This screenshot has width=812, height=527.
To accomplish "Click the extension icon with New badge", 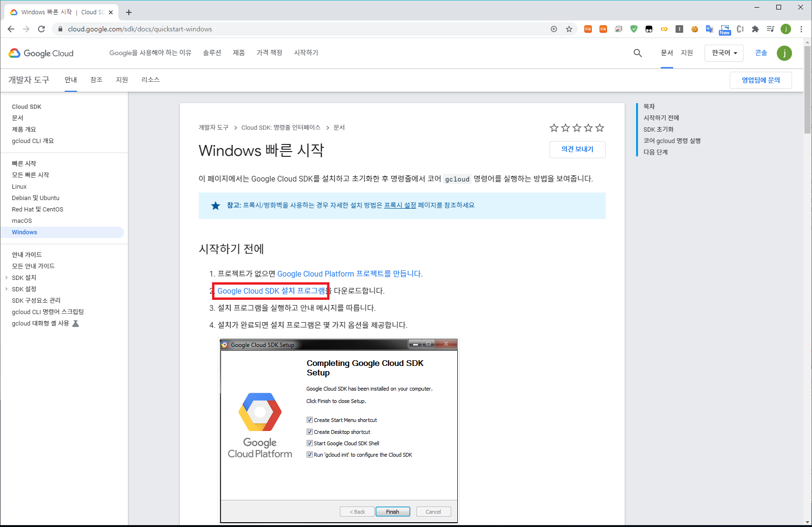I will pos(725,30).
